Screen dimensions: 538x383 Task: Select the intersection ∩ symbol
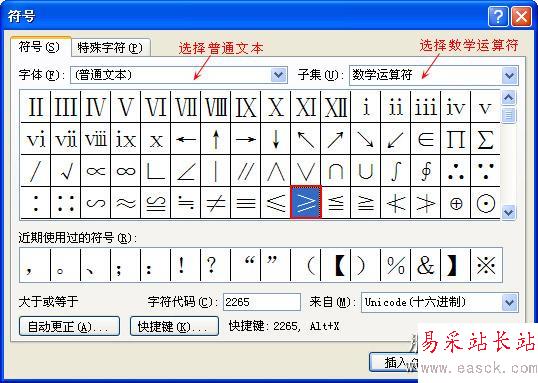point(336,171)
